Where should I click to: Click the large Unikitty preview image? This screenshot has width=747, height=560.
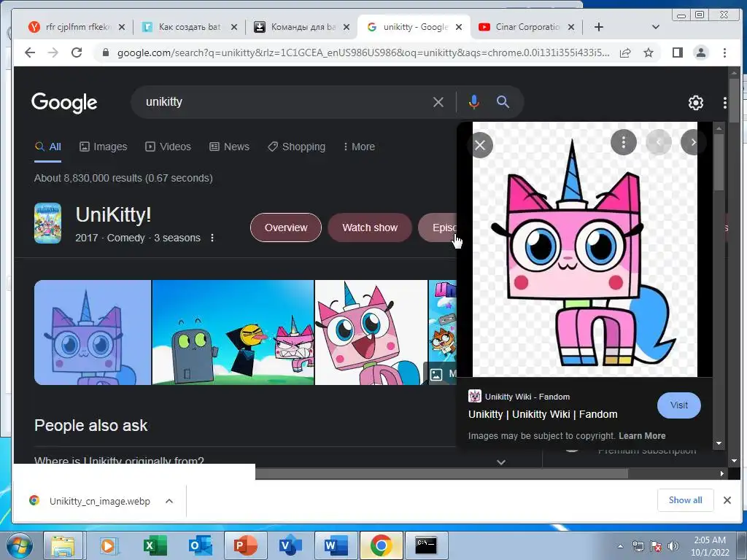(x=584, y=249)
